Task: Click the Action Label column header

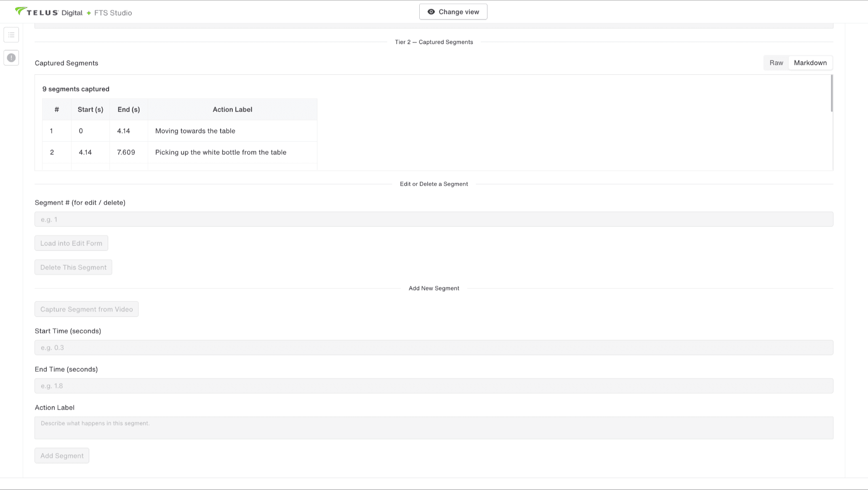Action: (x=232, y=109)
